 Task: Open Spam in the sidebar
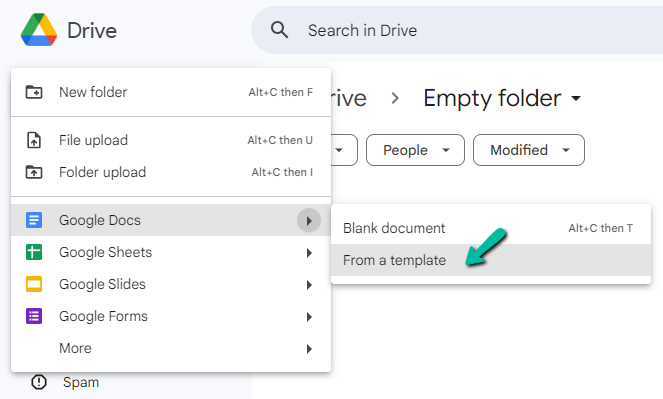coord(81,382)
